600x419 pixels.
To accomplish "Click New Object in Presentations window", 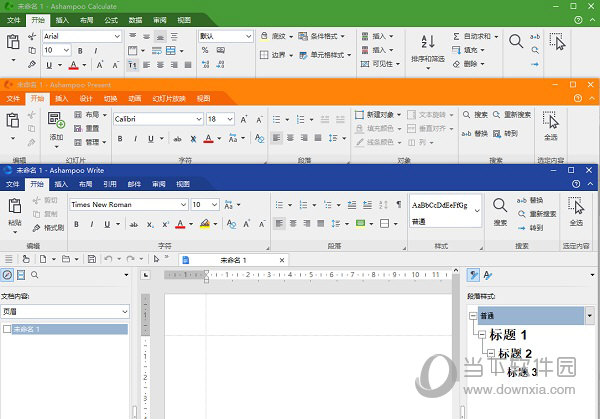I will pos(378,115).
